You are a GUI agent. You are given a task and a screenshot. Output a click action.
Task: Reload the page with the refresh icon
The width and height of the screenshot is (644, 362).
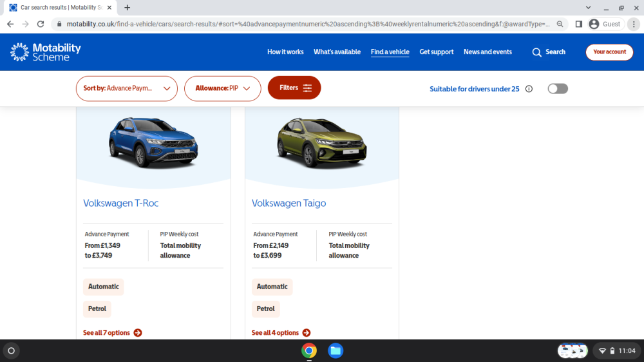pos(40,24)
